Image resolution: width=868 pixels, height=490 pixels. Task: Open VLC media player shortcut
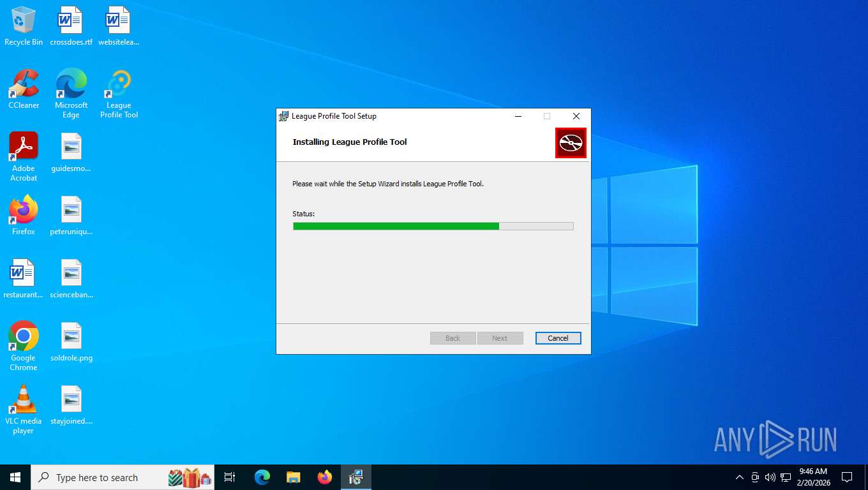pyautogui.click(x=24, y=410)
